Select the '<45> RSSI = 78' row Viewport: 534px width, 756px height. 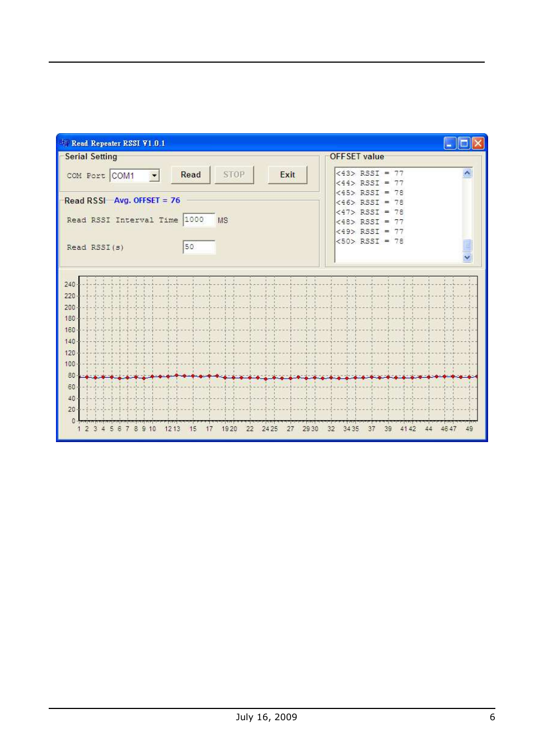pos(369,192)
